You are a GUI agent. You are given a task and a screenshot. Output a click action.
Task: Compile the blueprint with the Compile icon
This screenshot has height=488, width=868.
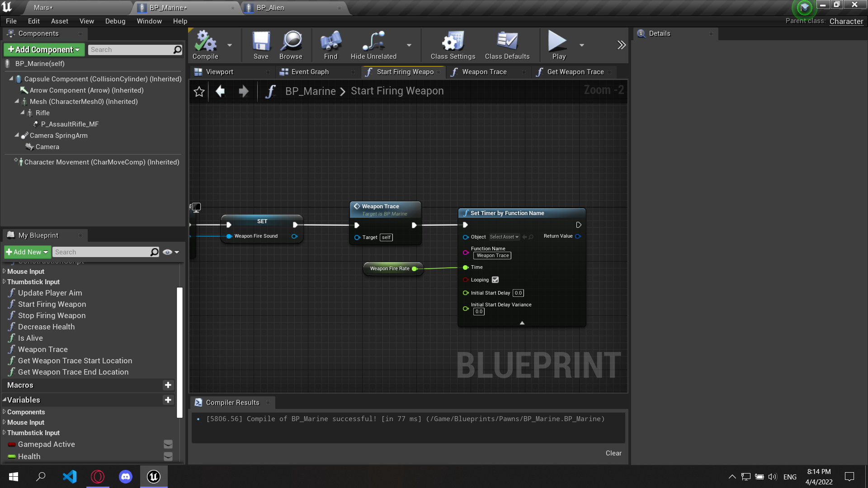(x=205, y=45)
